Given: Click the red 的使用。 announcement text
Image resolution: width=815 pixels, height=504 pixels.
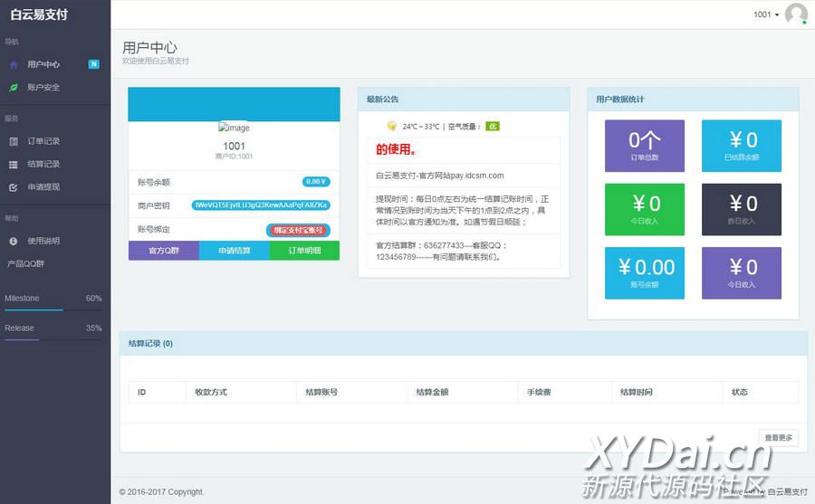Looking at the screenshot, I should coord(396,149).
